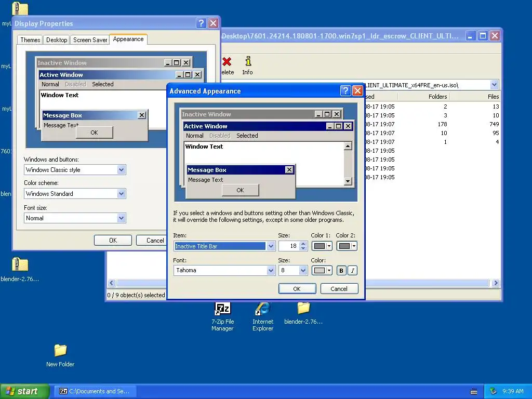Click status text 0 / 9 object(s) selected
The width and height of the screenshot is (532, 399).
click(x=136, y=295)
